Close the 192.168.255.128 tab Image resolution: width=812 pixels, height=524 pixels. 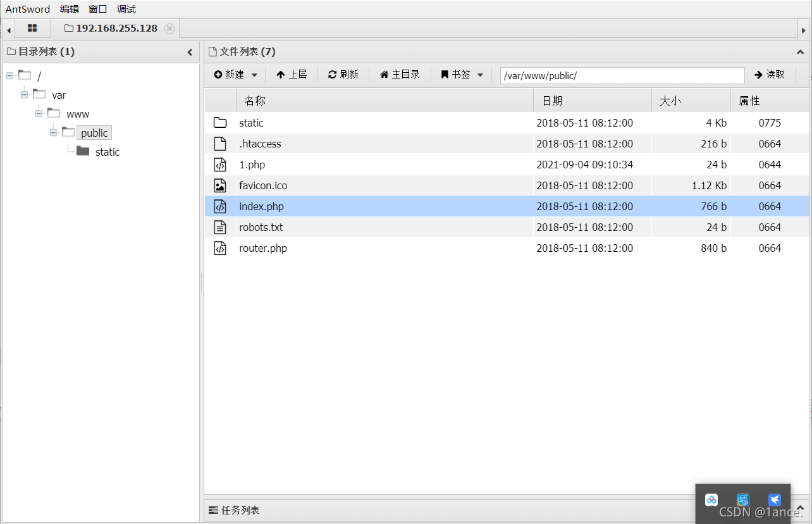[x=169, y=28]
